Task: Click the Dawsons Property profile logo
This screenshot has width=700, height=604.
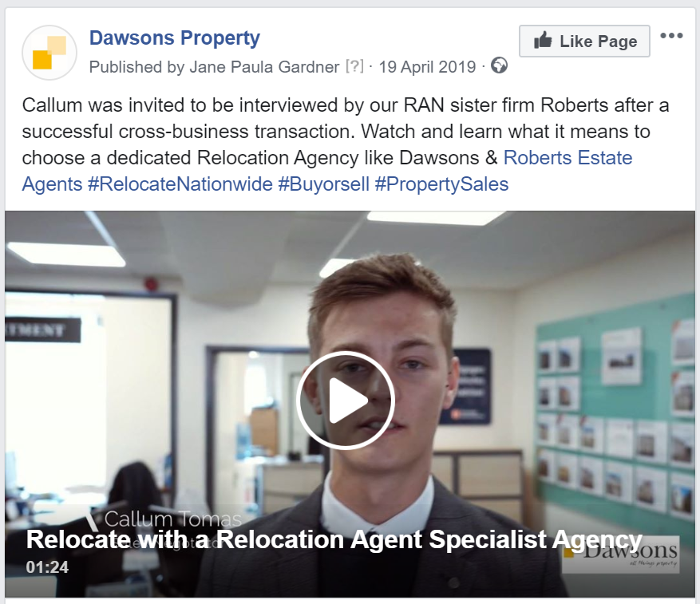Action: (x=49, y=53)
